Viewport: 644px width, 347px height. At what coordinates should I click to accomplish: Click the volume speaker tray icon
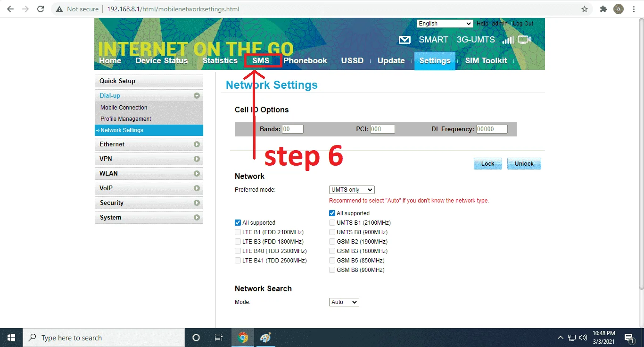pos(583,338)
